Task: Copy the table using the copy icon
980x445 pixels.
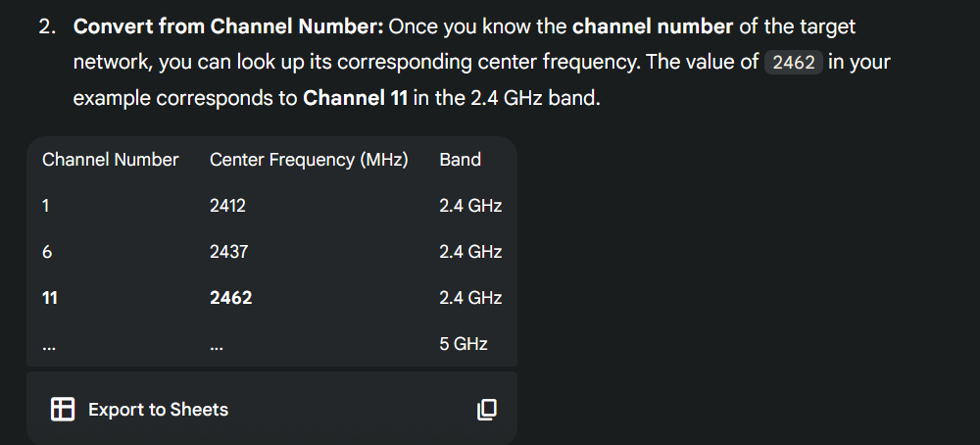Action: pyautogui.click(x=486, y=410)
